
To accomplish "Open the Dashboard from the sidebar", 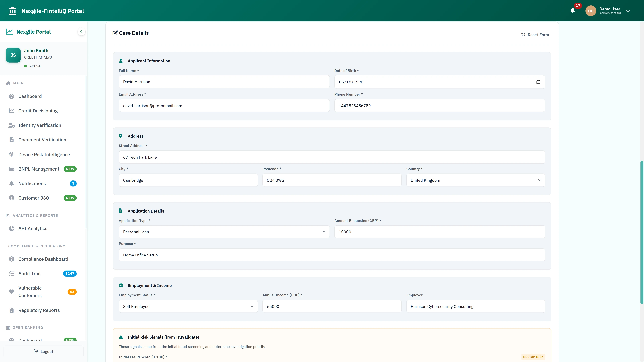I will click(x=30, y=96).
